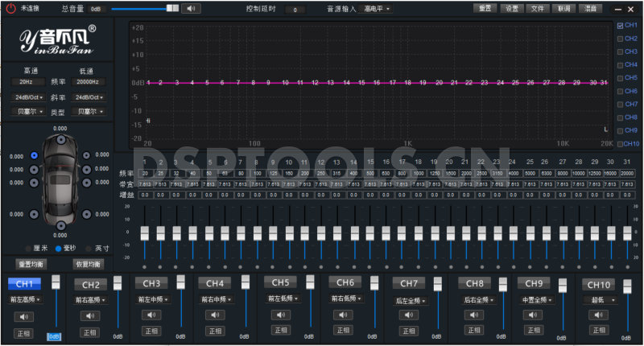The width and height of the screenshot is (644, 346).
Task: Click the 控制延时 delay value field
Action: coord(295,10)
